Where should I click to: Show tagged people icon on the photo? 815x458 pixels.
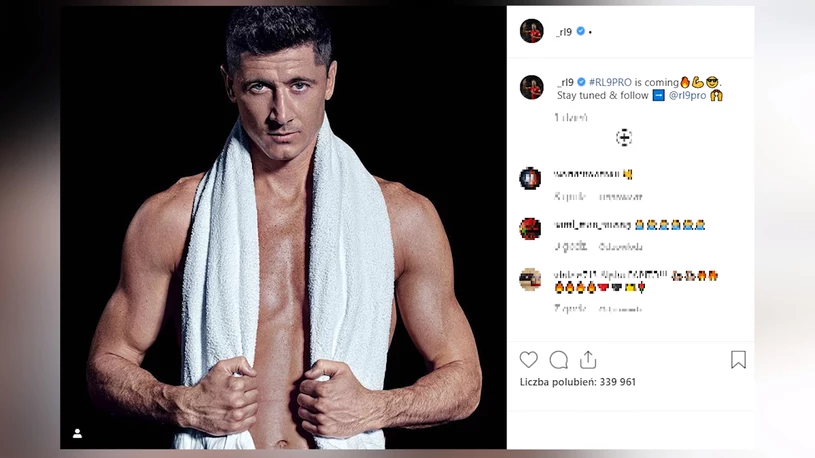pyautogui.click(x=77, y=433)
